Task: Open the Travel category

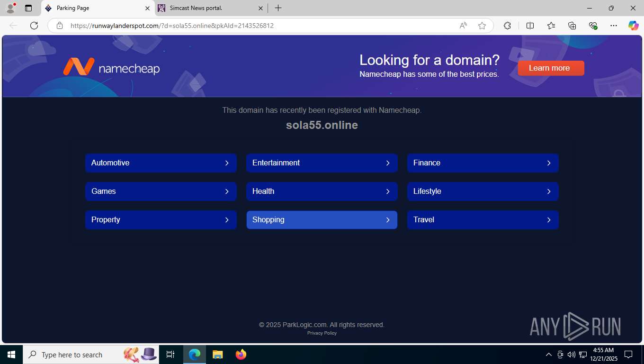Action: [x=483, y=219]
